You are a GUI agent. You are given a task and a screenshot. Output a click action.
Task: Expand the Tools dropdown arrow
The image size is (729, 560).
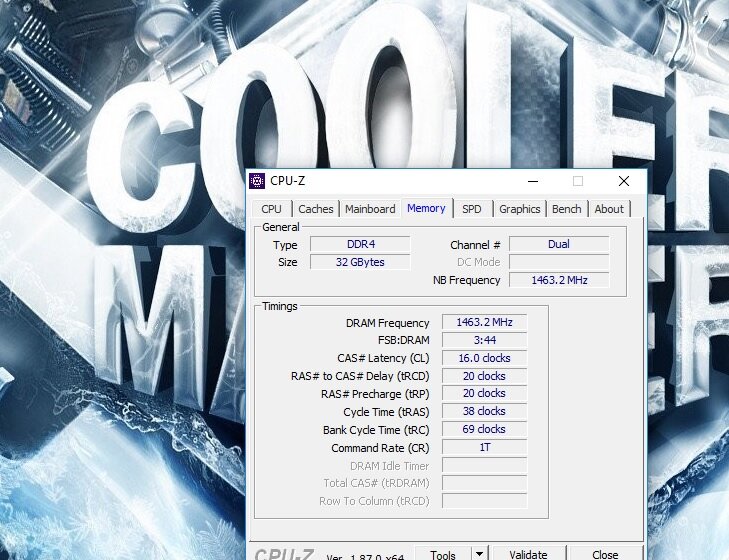(479, 554)
